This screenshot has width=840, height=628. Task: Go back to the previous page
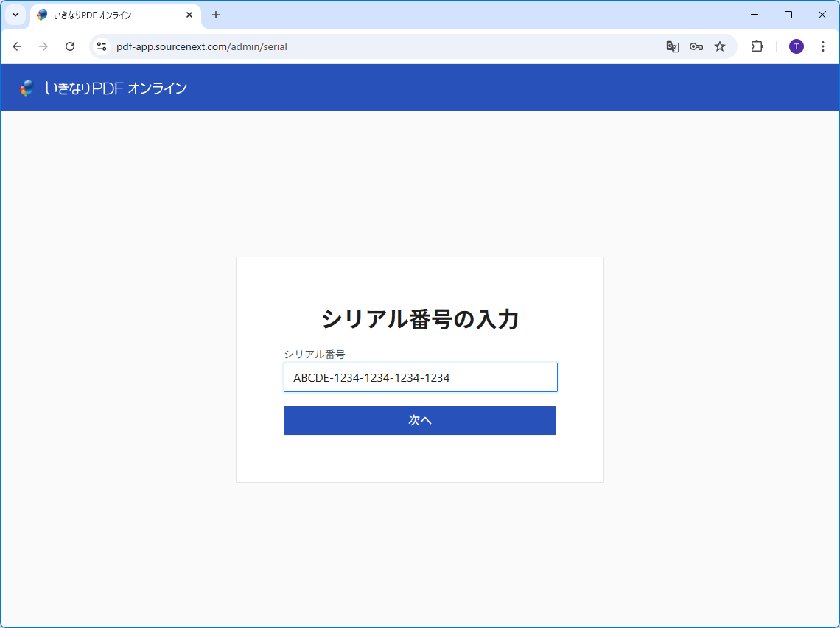pos(17,46)
